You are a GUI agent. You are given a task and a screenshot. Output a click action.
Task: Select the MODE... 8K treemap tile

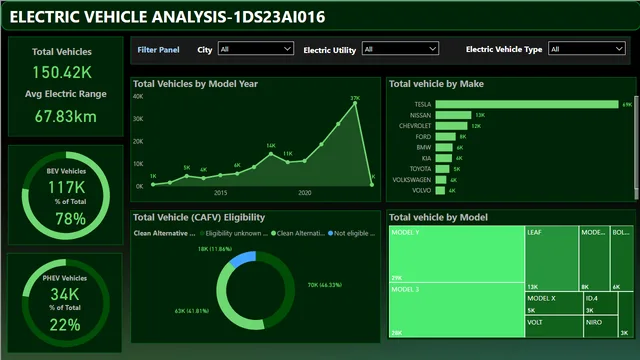(594, 258)
